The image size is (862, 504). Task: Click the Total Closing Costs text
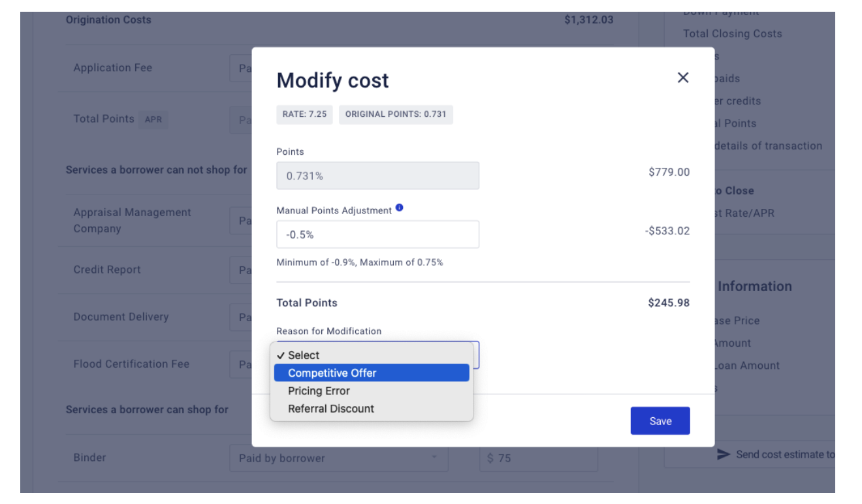click(x=733, y=34)
